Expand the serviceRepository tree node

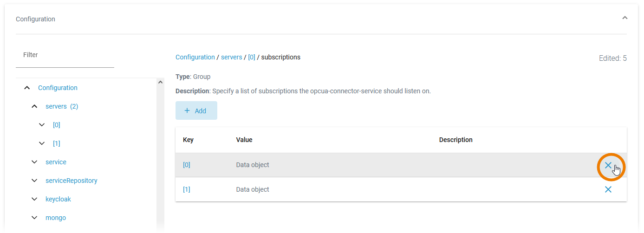(34, 181)
